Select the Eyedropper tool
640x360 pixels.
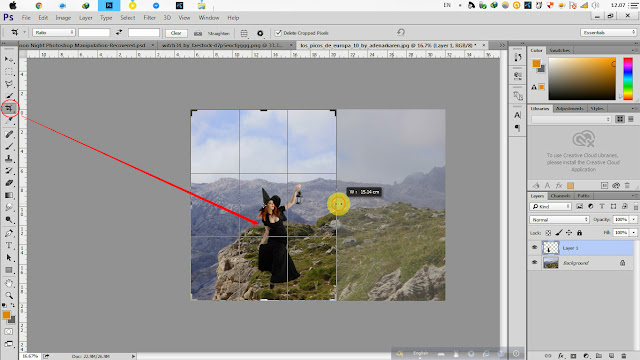click(x=9, y=121)
